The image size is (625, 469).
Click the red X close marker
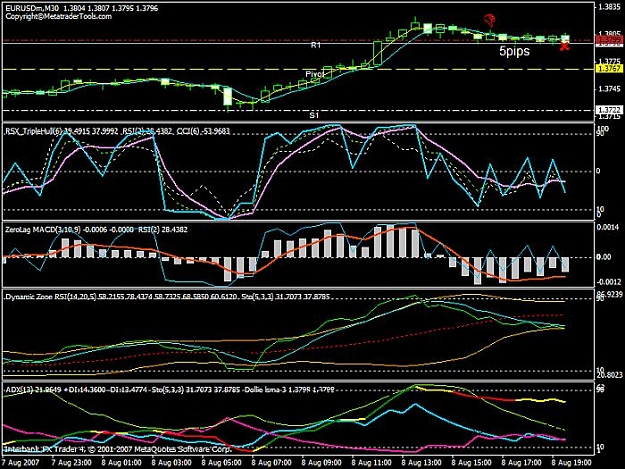(x=564, y=47)
